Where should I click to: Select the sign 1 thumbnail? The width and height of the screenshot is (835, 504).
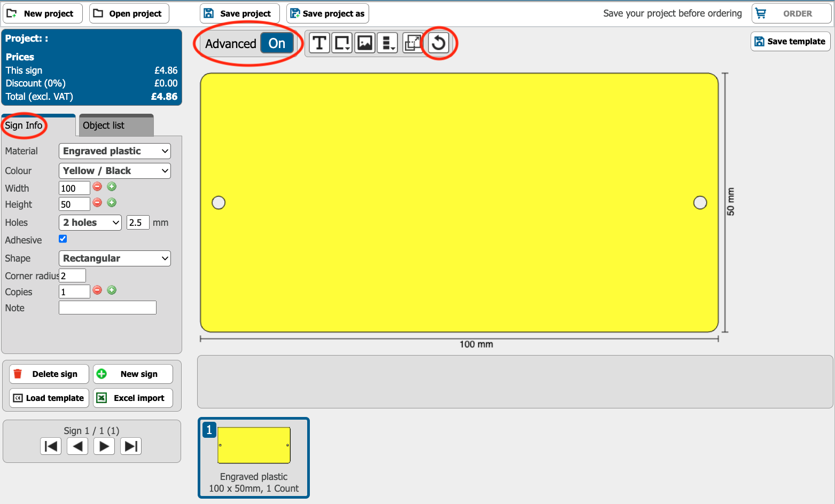click(x=254, y=458)
